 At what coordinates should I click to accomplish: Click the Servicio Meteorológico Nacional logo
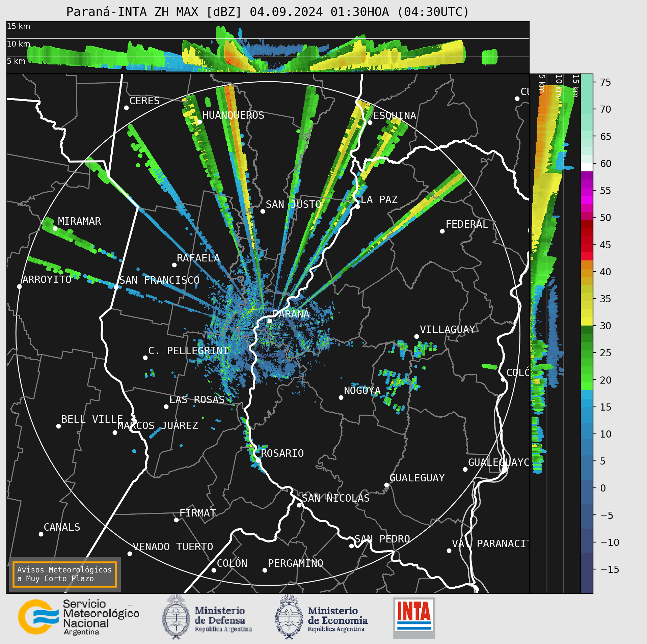pyautogui.click(x=79, y=617)
